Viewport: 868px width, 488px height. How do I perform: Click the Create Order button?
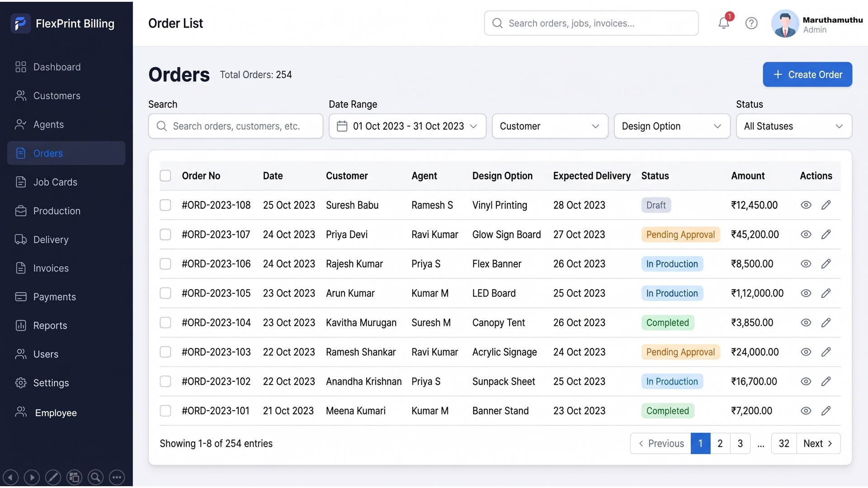coord(807,75)
